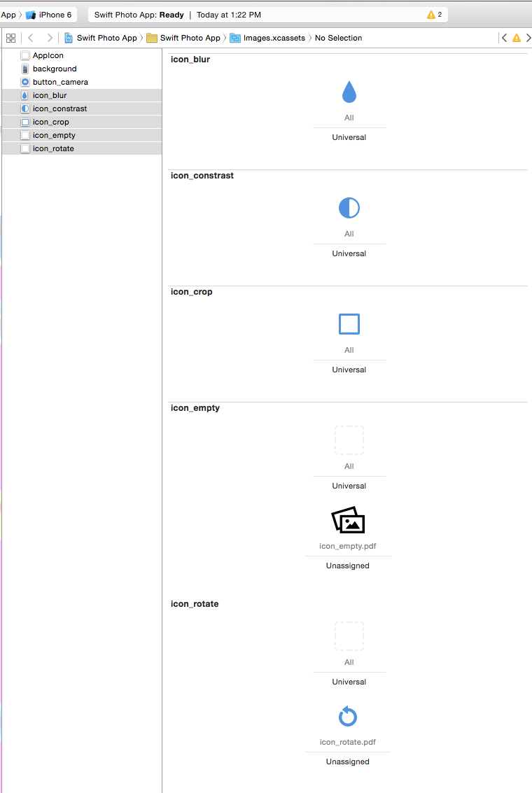
Task: Select the blue rotate arrow icon_rotate.pdf image
Action: (348, 716)
